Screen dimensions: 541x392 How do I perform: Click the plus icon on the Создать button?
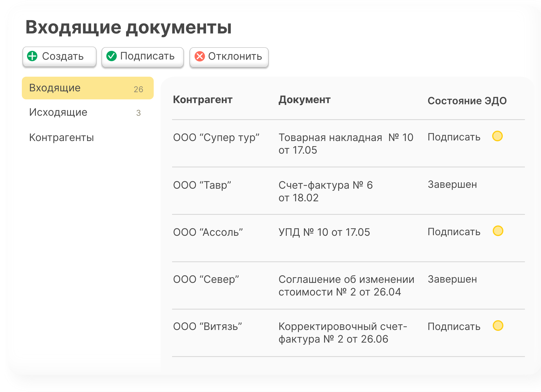(32, 57)
